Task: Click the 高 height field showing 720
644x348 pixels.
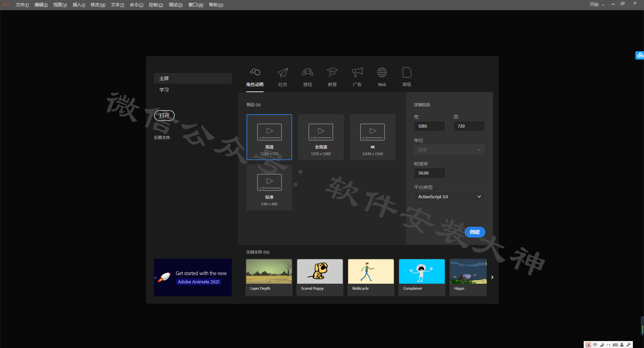Action: coord(469,126)
